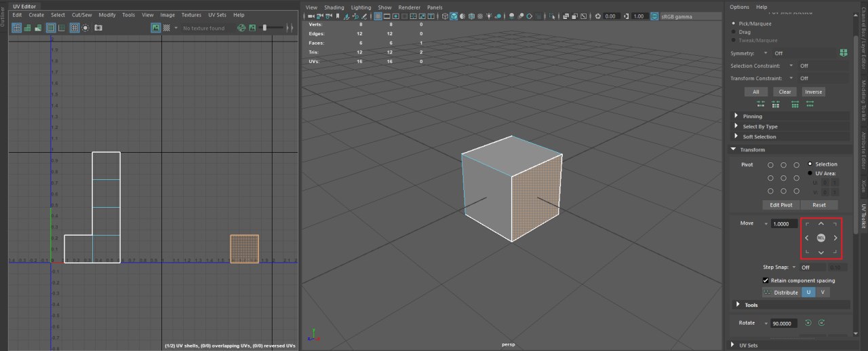This screenshot has height=351, width=868.
Task: Click the move UV down arrow
Action: point(821,253)
